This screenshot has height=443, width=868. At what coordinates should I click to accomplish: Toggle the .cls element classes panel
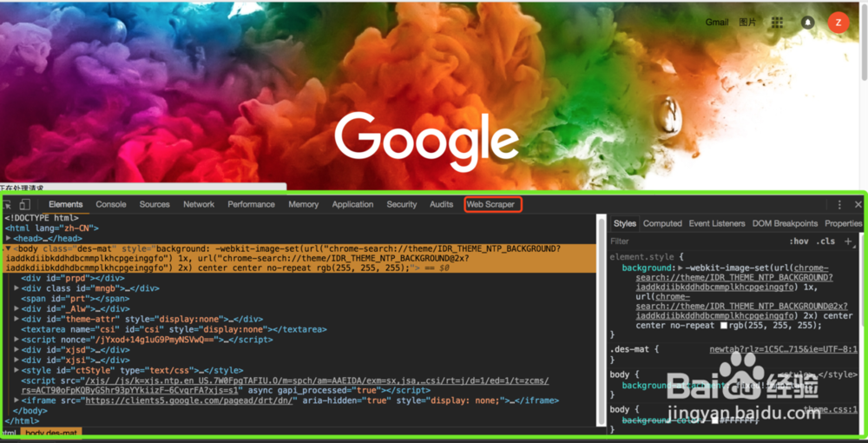tap(826, 241)
